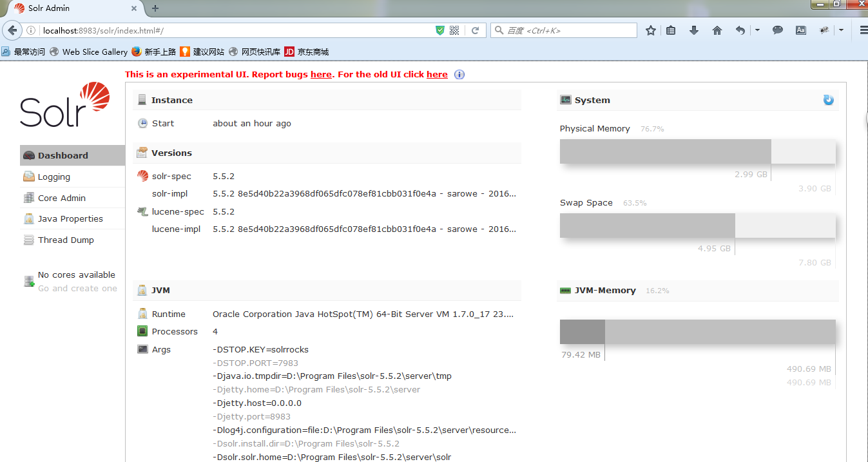Open dropdown beside the bug icon
This screenshot has width=868, height=462.
click(841, 30)
